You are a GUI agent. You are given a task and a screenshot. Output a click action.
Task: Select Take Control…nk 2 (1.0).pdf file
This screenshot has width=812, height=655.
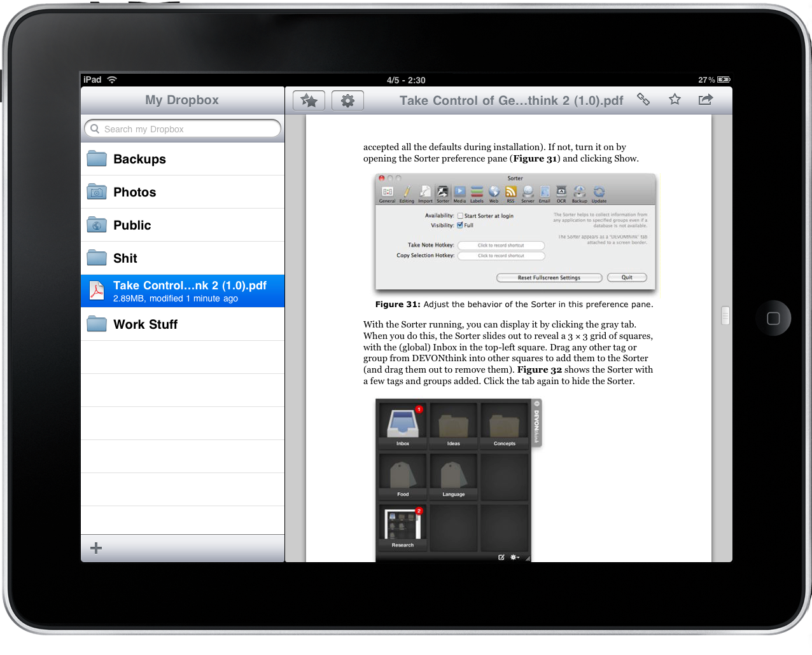(183, 291)
